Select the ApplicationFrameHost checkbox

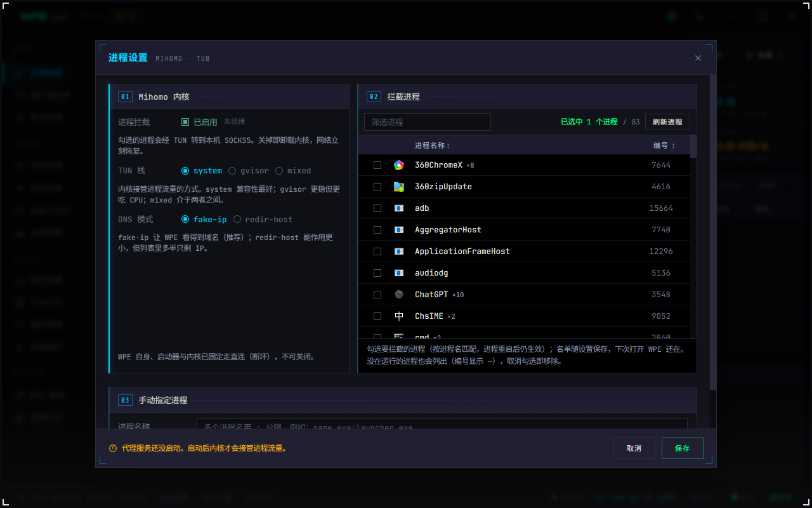[377, 251]
